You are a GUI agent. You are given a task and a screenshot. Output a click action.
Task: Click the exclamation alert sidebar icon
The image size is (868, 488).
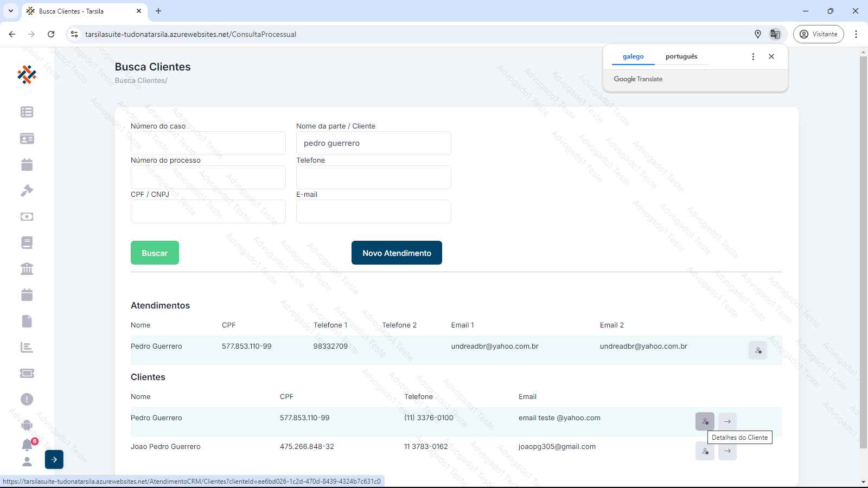(27, 399)
